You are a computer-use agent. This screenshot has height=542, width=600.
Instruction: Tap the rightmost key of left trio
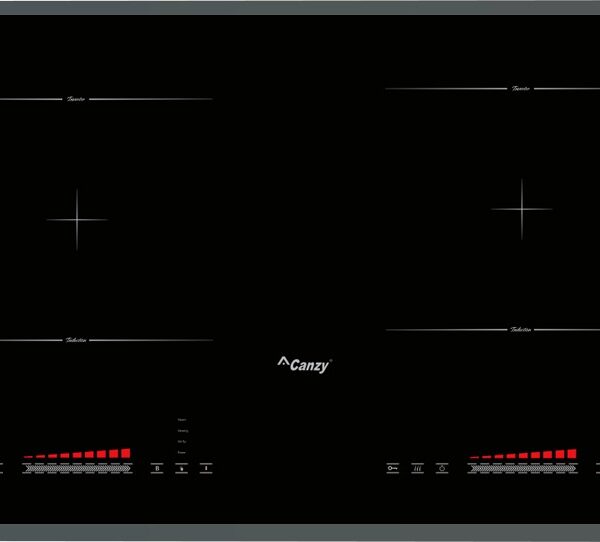205,467
